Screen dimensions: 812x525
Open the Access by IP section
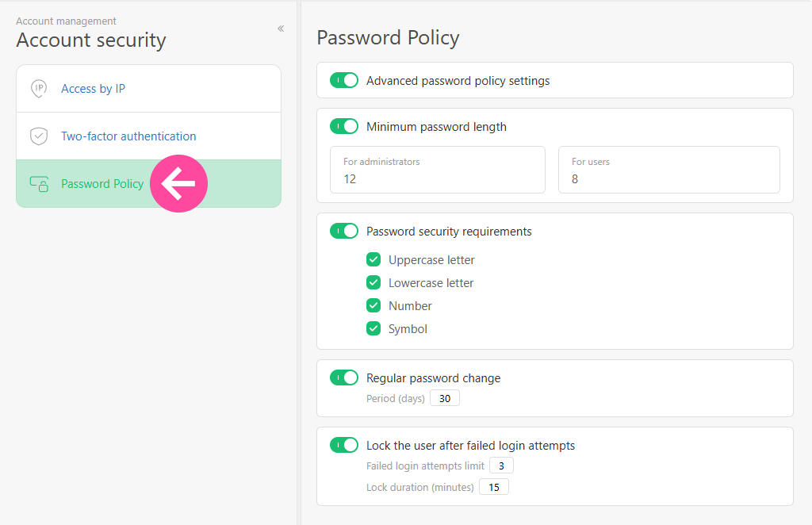93,89
